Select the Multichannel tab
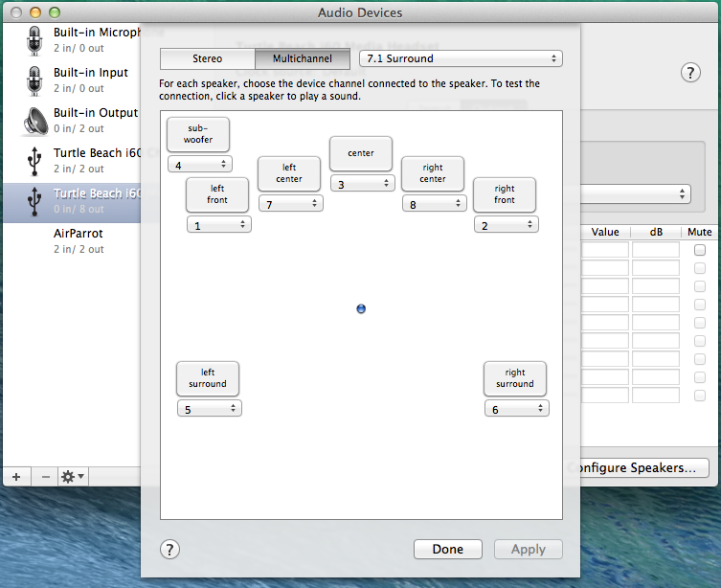Screen dimensions: 721x588 pyautogui.click(x=303, y=58)
